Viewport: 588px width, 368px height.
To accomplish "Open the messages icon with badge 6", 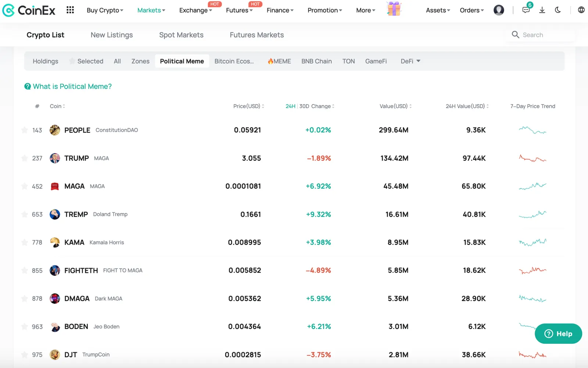I will 526,10.
